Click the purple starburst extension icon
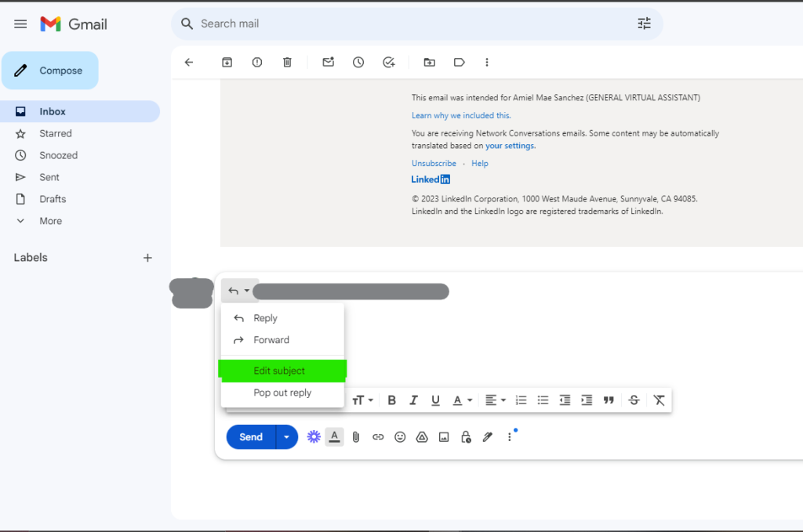This screenshot has width=803, height=532. point(314,437)
